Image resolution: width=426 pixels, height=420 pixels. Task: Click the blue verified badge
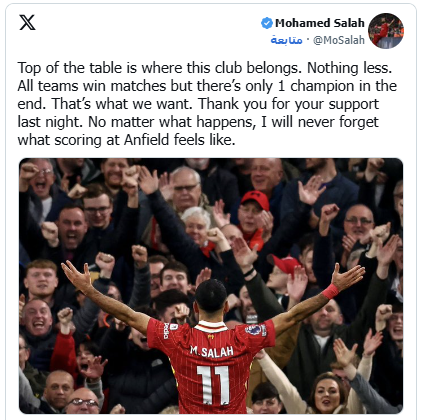click(x=267, y=23)
